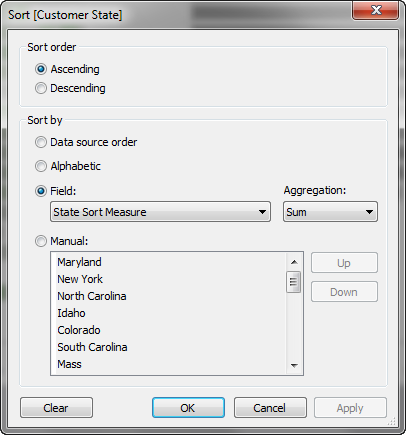
Task: Open the State Sort Measure field dropdown
Action: tap(160, 212)
